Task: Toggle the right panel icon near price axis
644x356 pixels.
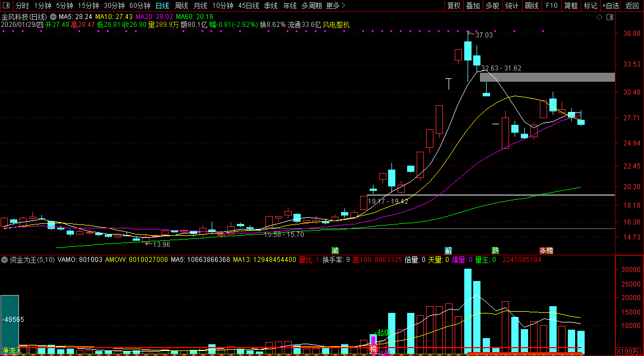Action: coord(610,17)
